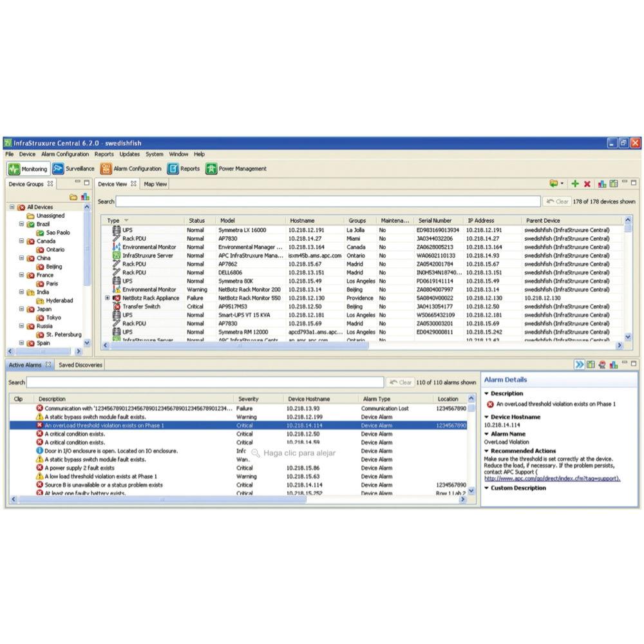Close the Device View tab
The height and width of the screenshot is (644, 644).
pos(133,184)
